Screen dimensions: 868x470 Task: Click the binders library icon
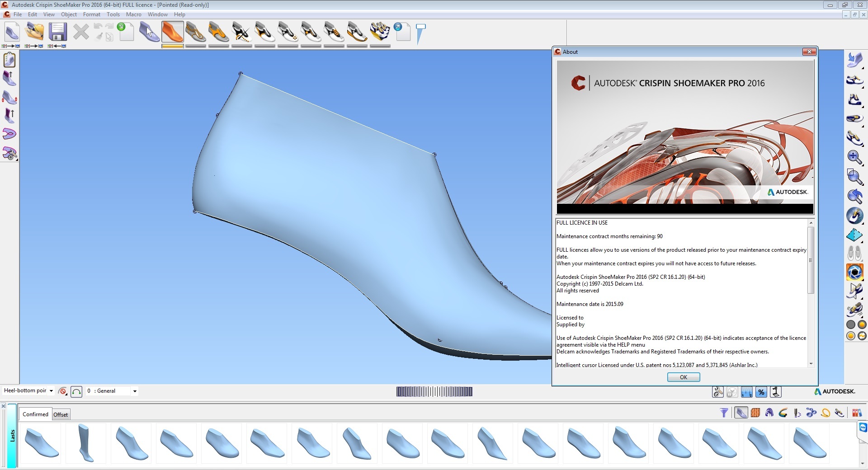[x=856, y=413]
